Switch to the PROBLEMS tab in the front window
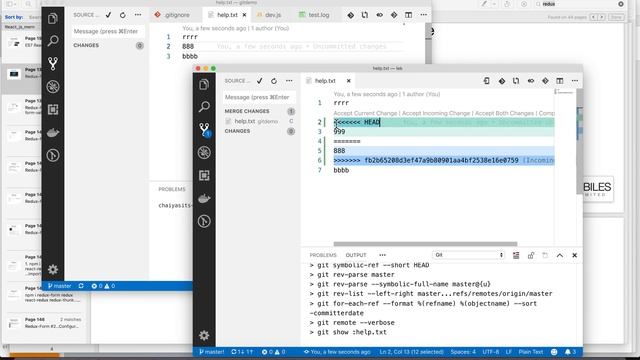 pyautogui.click(x=323, y=255)
